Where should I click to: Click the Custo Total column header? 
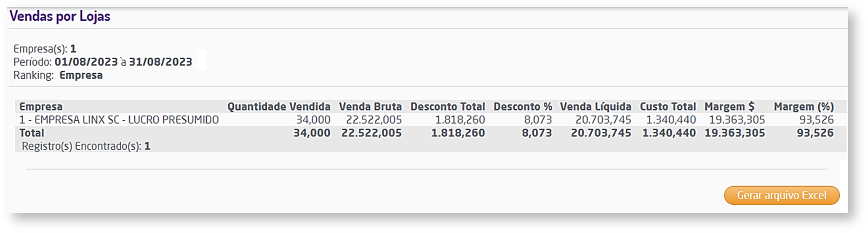point(668,107)
